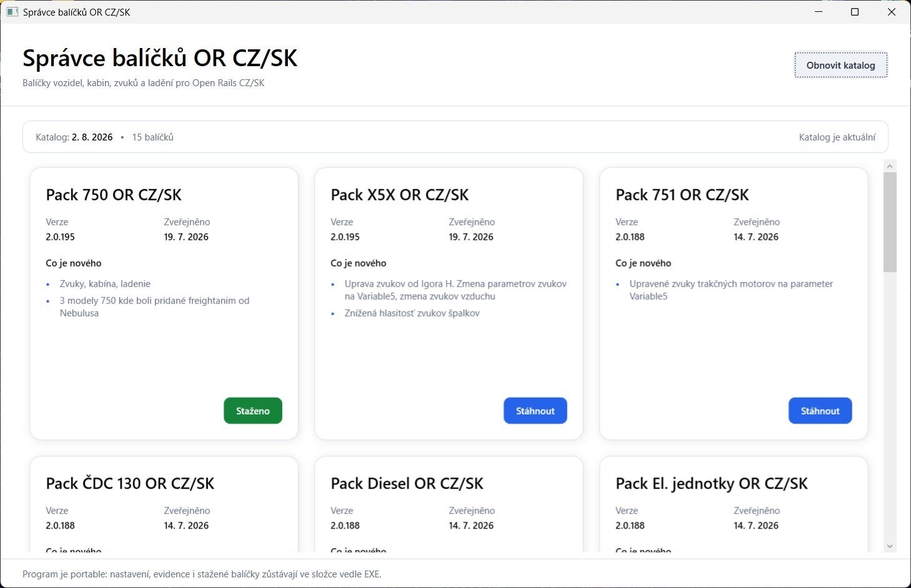Click the scrollbar down arrow
The width and height of the screenshot is (911, 588).
(x=890, y=546)
